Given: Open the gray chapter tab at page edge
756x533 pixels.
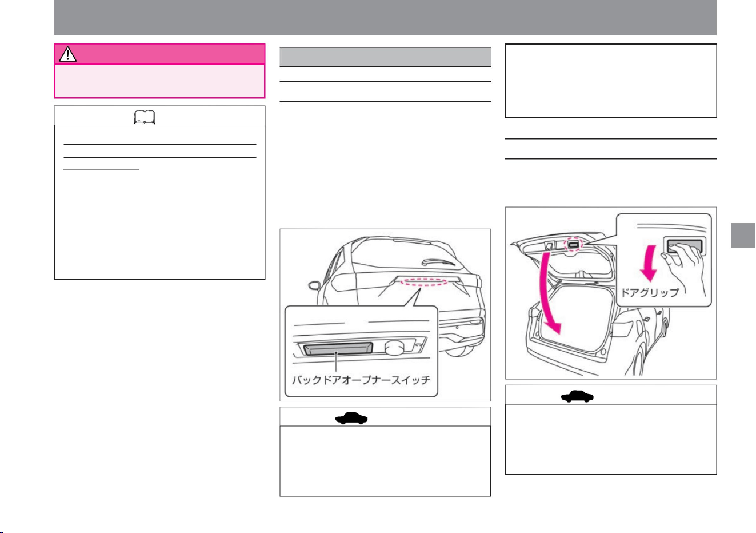Looking at the screenshot, I should click(743, 234).
